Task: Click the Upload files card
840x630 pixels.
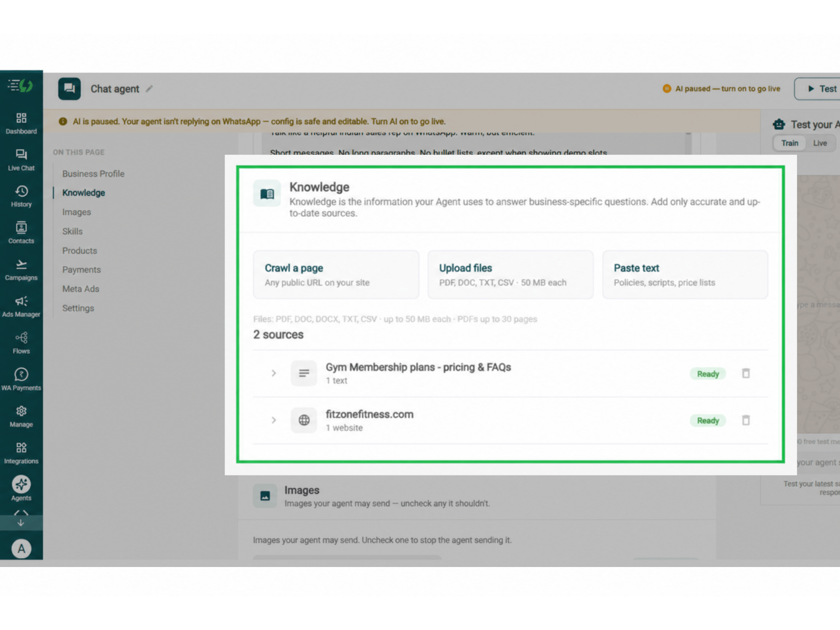Action: (510, 275)
